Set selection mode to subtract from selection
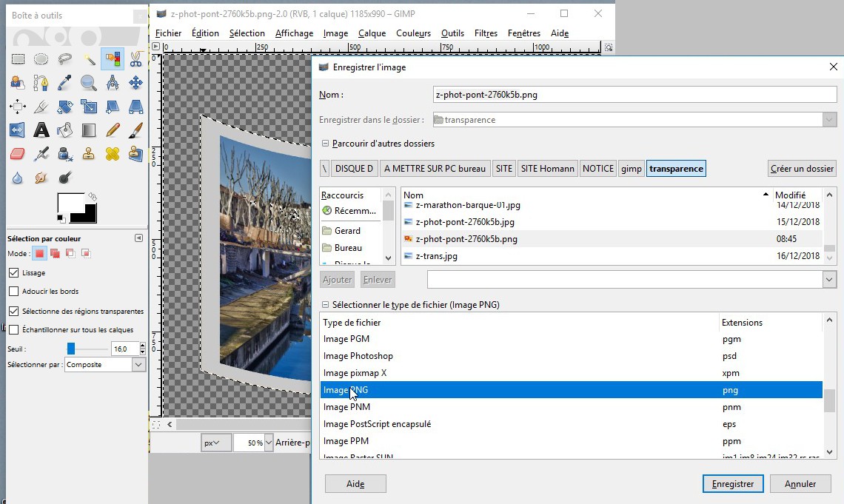Viewport: 844px width, 504px height. pyautogui.click(x=70, y=253)
